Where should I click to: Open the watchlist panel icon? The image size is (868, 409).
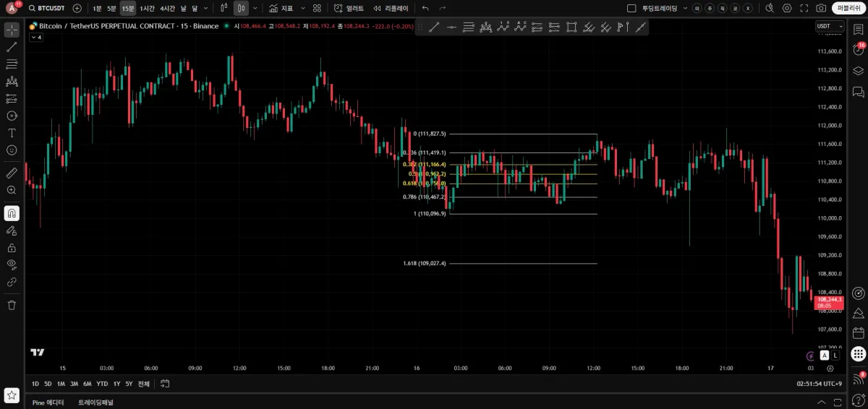(x=859, y=30)
